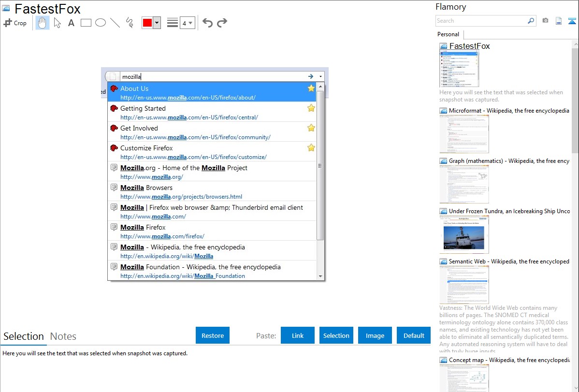
Task: Undo the last edit
Action: point(207,23)
